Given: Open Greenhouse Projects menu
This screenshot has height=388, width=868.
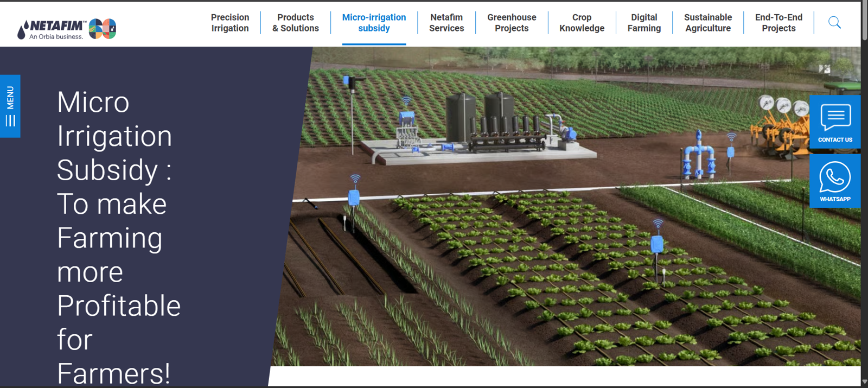Looking at the screenshot, I should click(512, 23).
